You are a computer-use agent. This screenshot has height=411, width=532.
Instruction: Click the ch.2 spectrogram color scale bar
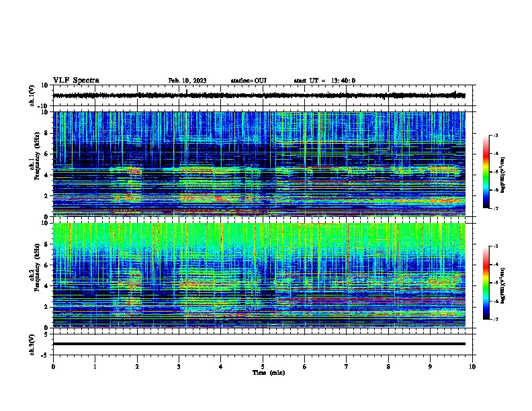[486, 283]
